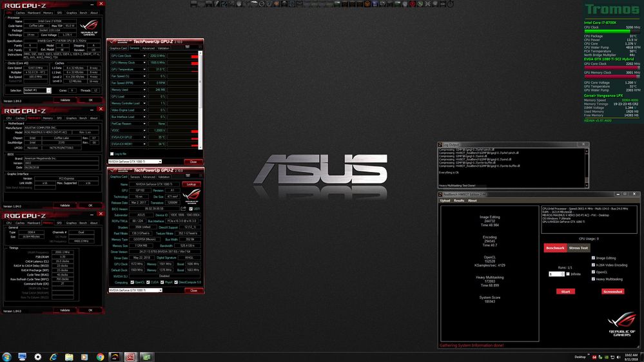The height and width of the screenshot is (362, 644).
Task: Open the GPU Memory Clock sensor dropdown
Action: (144, 62)
